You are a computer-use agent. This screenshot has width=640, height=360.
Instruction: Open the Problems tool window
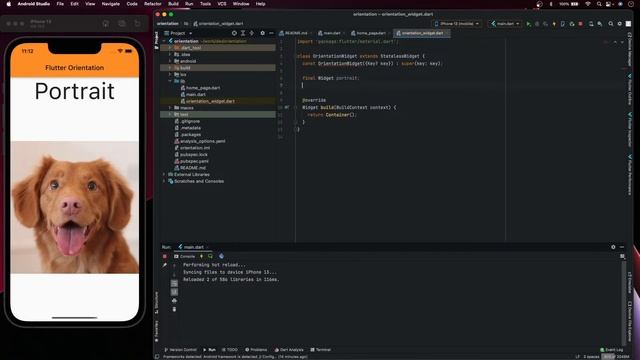pos(256,350)
